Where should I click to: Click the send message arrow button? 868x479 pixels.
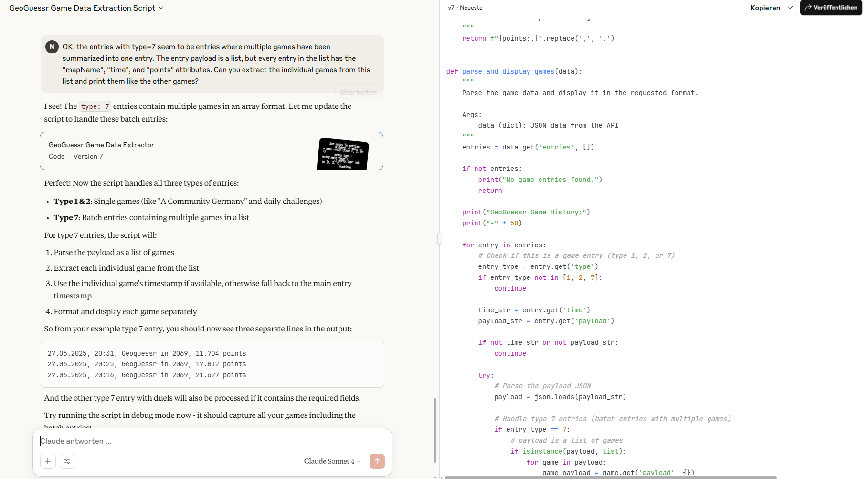point(377,461)
